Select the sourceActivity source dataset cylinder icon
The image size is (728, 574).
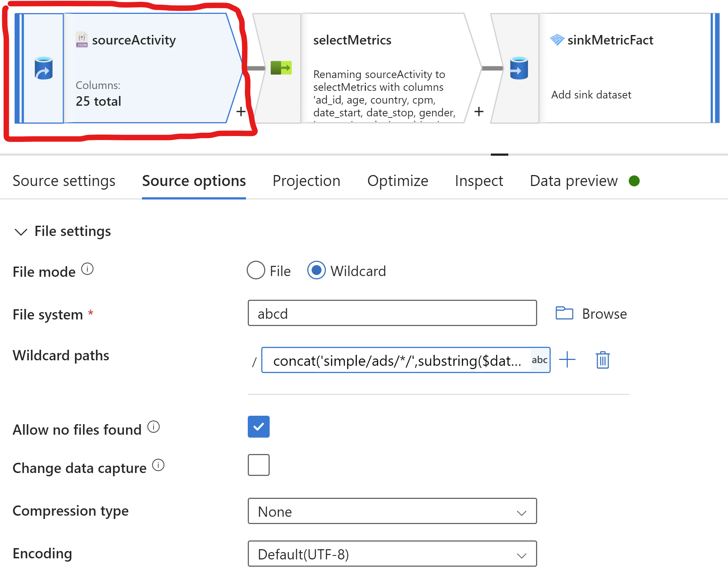point(43,68)
